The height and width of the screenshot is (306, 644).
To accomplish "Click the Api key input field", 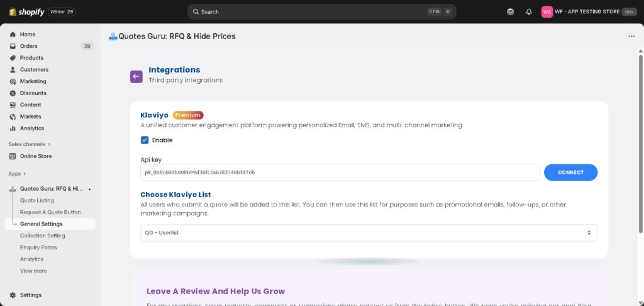I will click(x=340, y=173).
